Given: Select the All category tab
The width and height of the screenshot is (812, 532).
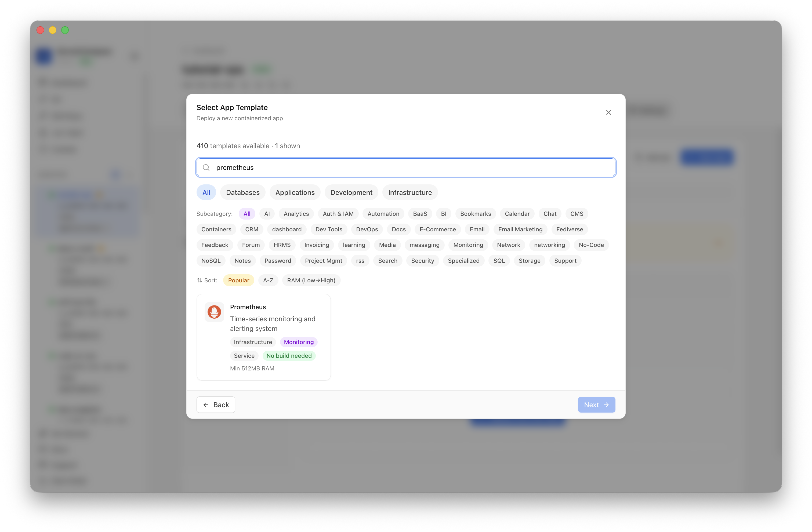Looking at the screenshot, I should point(206,192).
